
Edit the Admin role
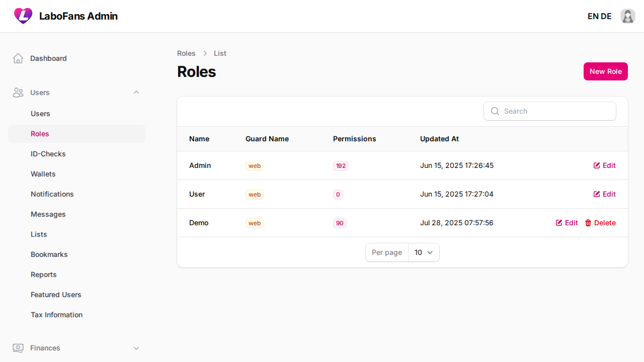pos(604,165)
